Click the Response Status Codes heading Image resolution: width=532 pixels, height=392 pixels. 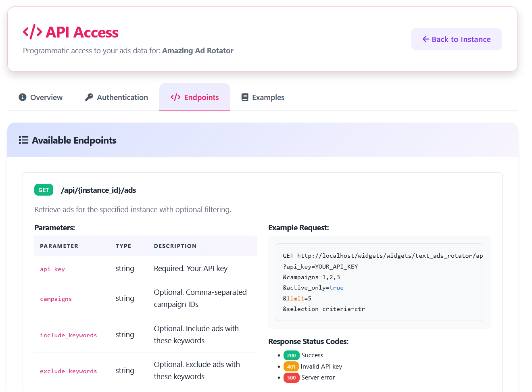(308, 342)
